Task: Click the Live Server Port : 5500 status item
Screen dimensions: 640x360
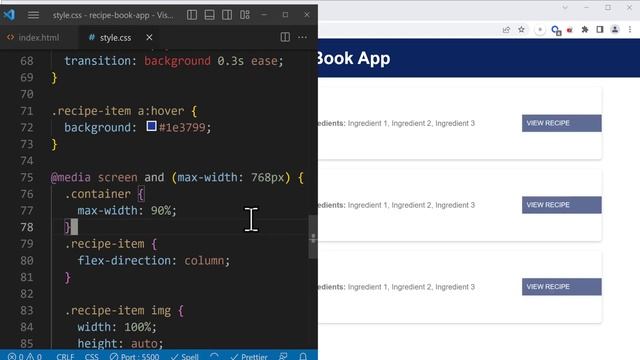Action: [135, 356]
